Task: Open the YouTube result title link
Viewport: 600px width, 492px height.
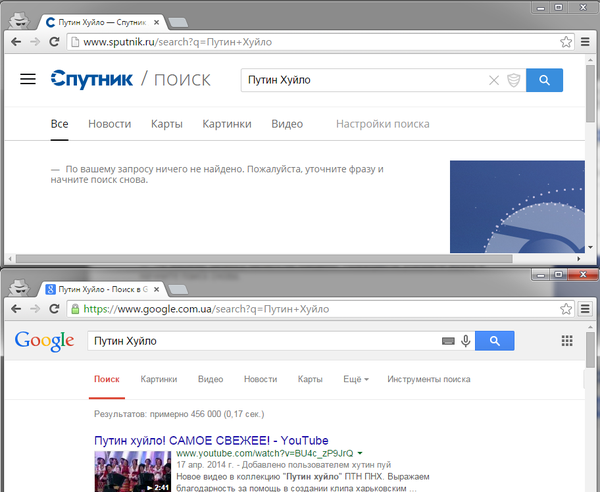Action: (211, 440)
